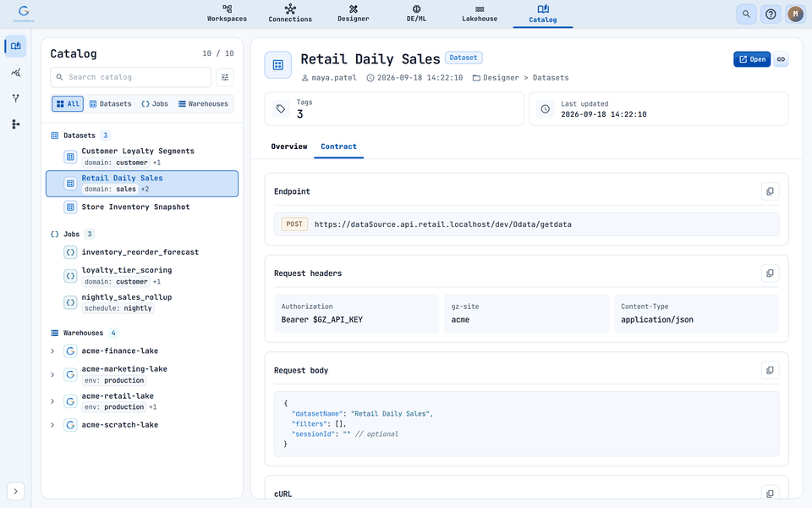The image size is (812, 508).
Task: Go to Catalog in top navigation
Action: click(x=543, y=14)
